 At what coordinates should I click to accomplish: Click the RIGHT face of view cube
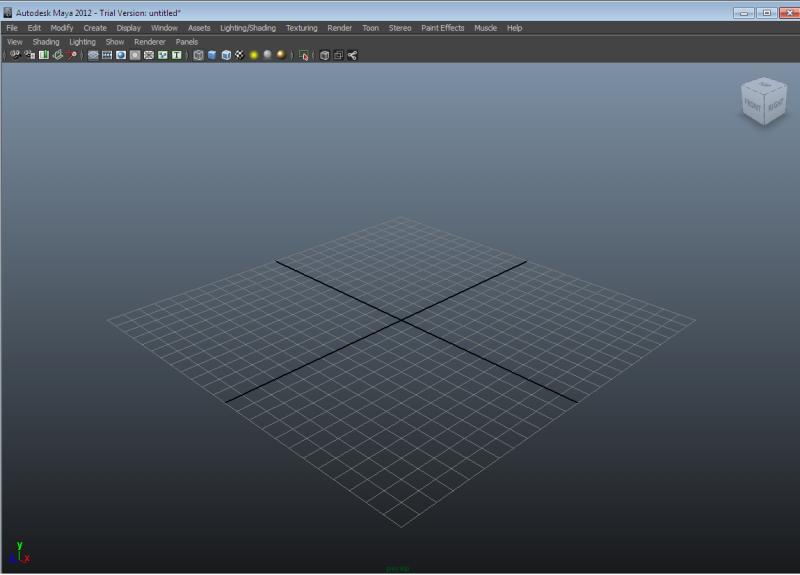coord(775,104)
